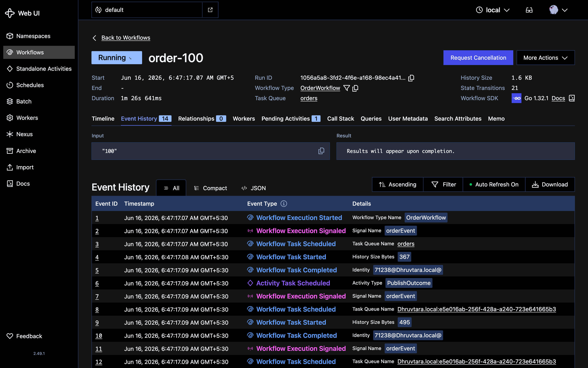
Task: Open Archive in the sidebar
Action: click(x=39, y=151)
